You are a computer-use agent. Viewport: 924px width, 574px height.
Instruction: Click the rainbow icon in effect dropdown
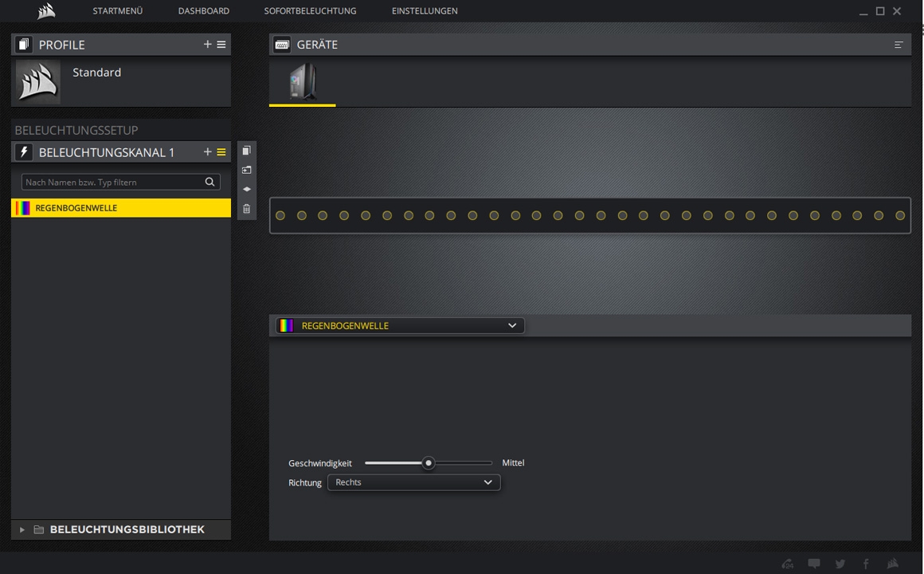pos(287,325)
